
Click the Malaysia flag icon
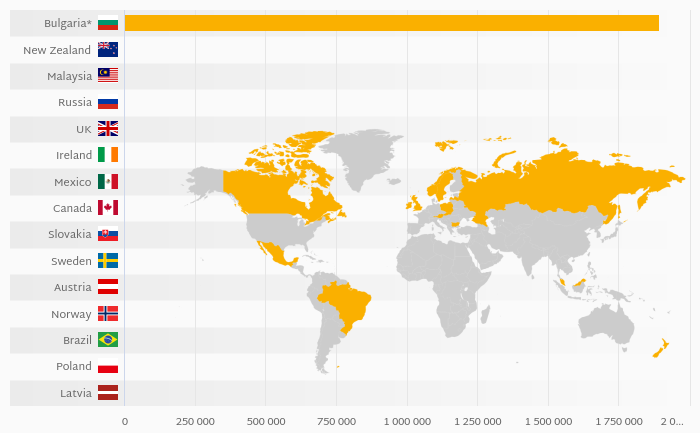click(x=108, y=75)
